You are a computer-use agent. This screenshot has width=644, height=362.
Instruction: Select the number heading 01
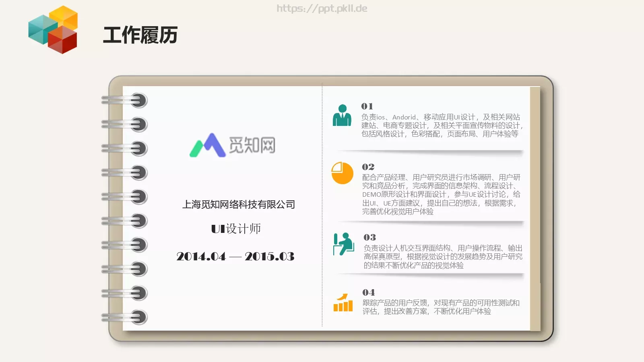pos(367,106)
